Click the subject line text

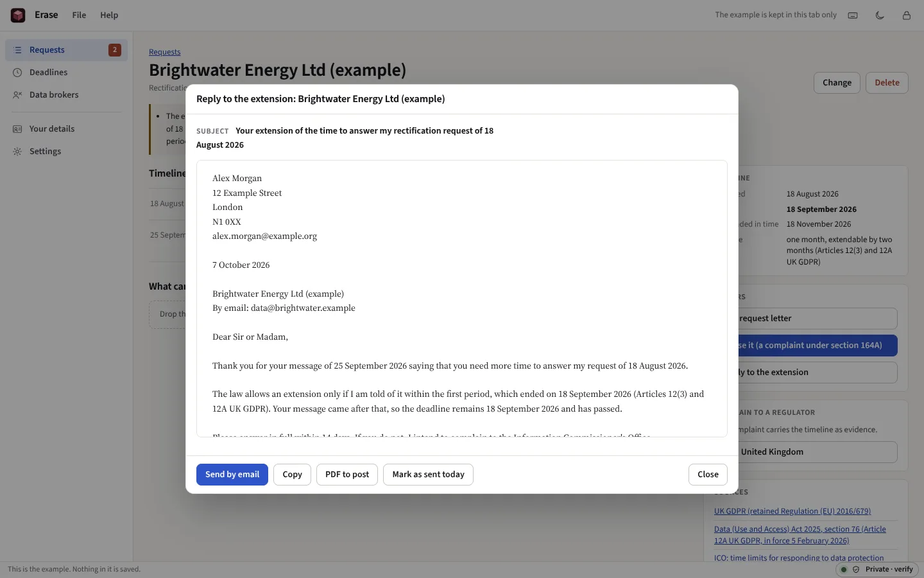345,137
